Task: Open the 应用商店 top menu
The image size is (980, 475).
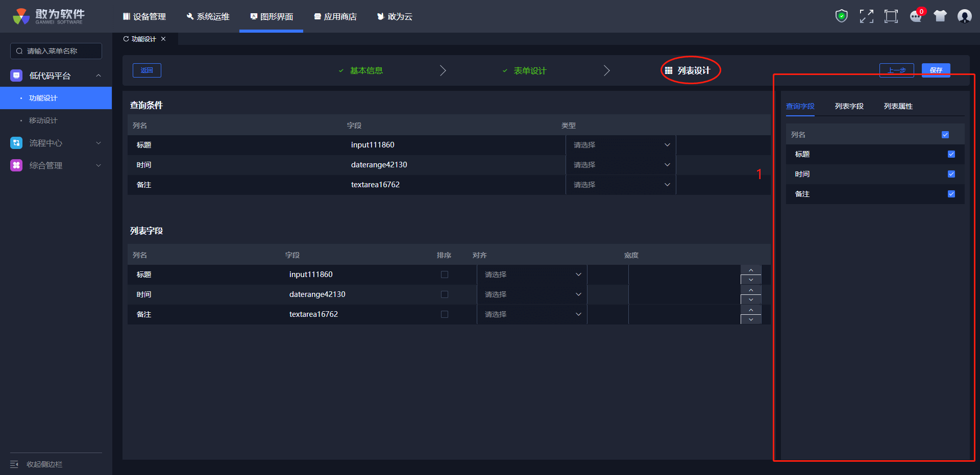Action: 335,17
